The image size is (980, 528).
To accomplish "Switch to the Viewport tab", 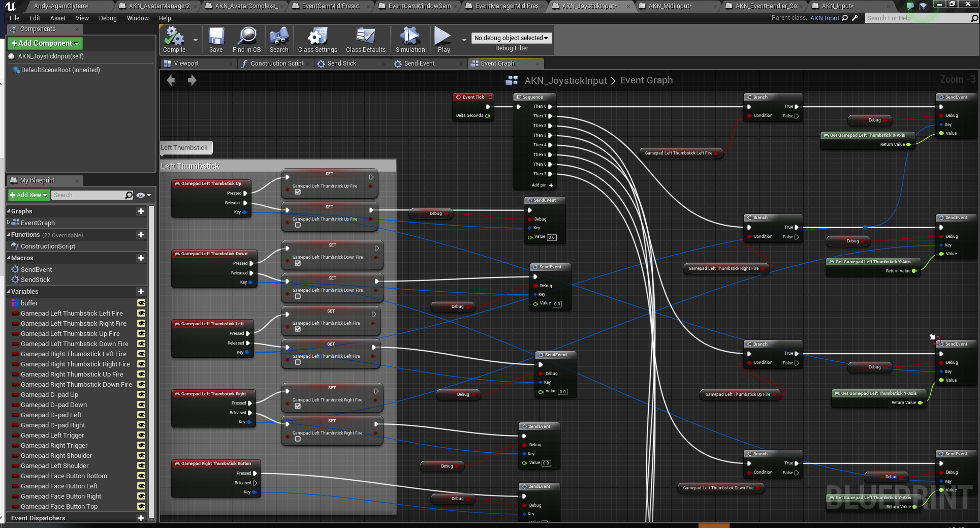I will (186, 64).
